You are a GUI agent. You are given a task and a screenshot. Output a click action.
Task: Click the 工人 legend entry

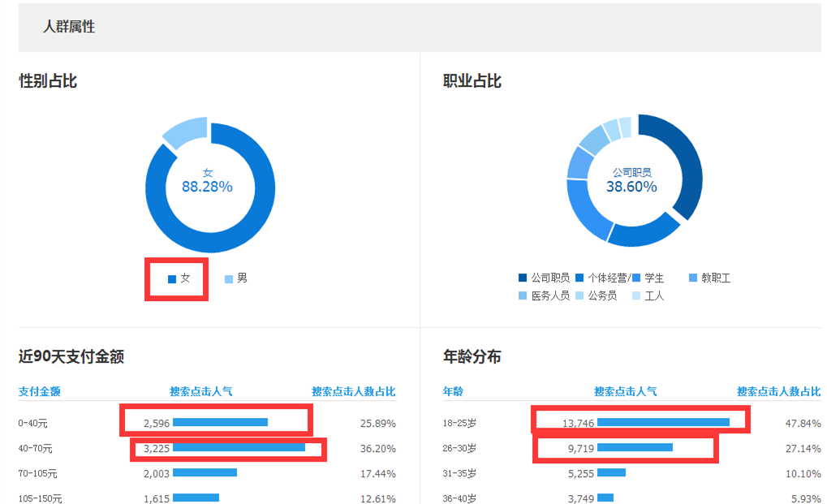pos(648,296)
